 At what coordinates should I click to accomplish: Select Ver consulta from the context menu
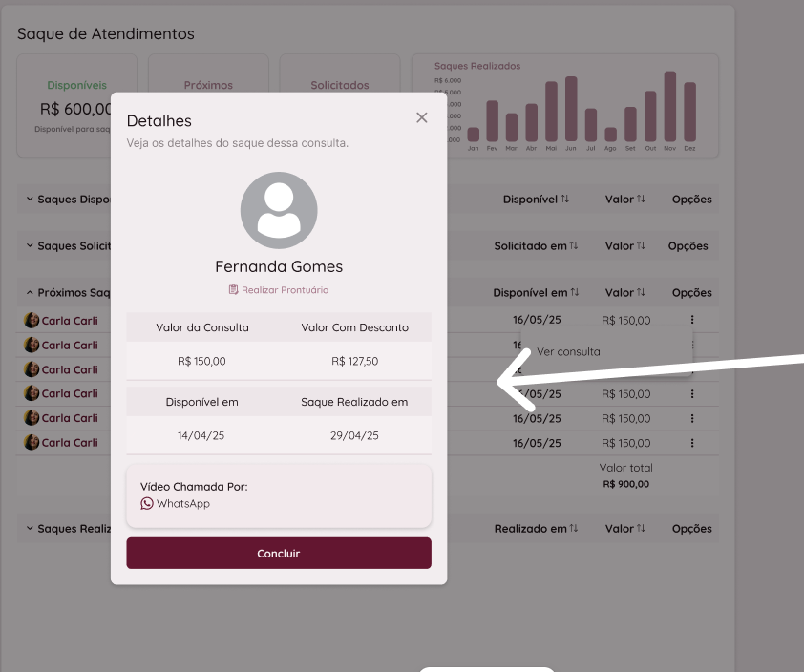(568, 351)
